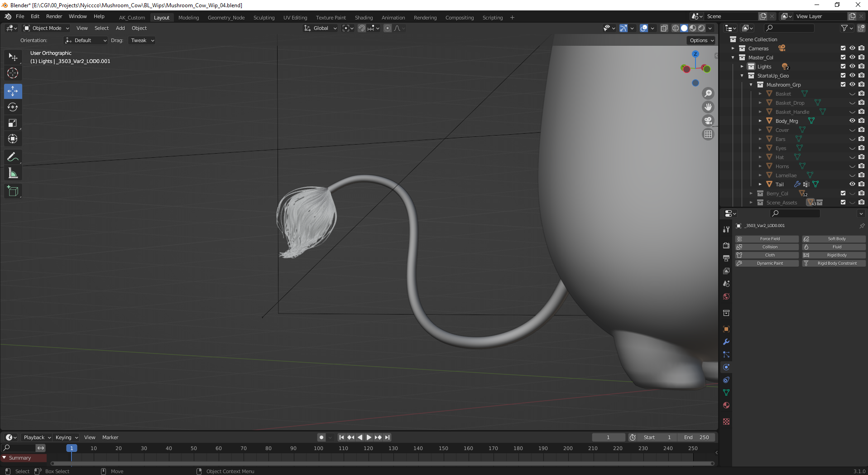
Task: Choose the Measure ruler tool
Action: tap(13, 173)
